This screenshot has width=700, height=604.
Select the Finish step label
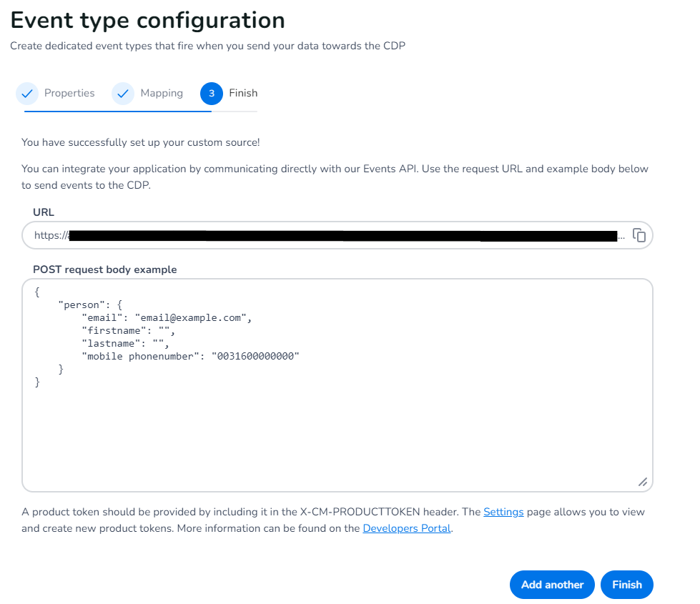click(x=243, y=94)
